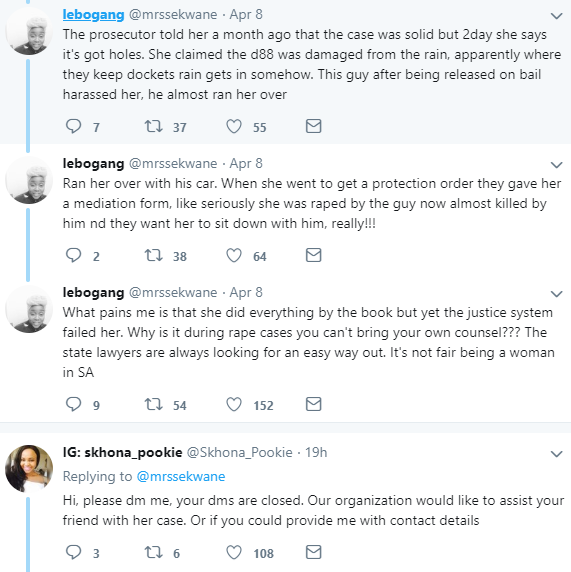Send the prosecutor tweet via direct message

click(x=313, y=126)
